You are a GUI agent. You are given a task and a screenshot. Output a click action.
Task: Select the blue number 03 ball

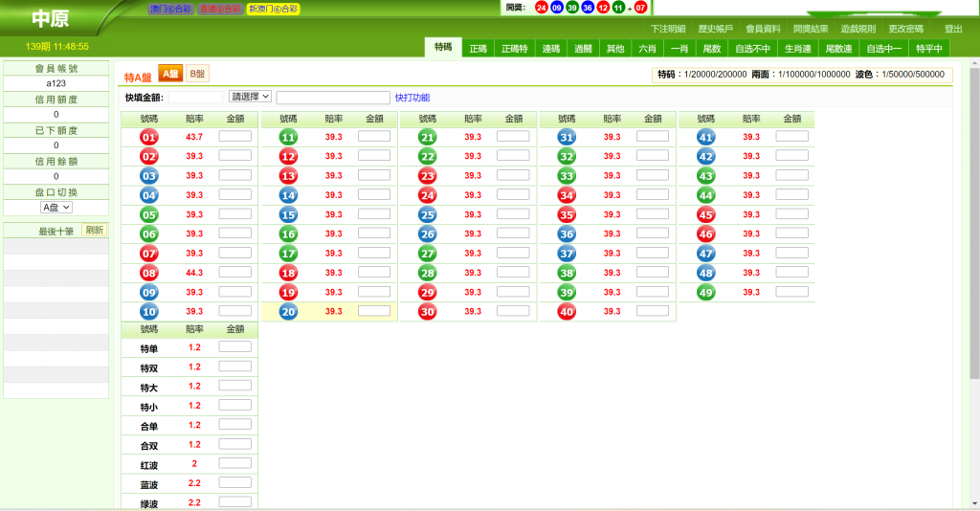coord(148,175)
